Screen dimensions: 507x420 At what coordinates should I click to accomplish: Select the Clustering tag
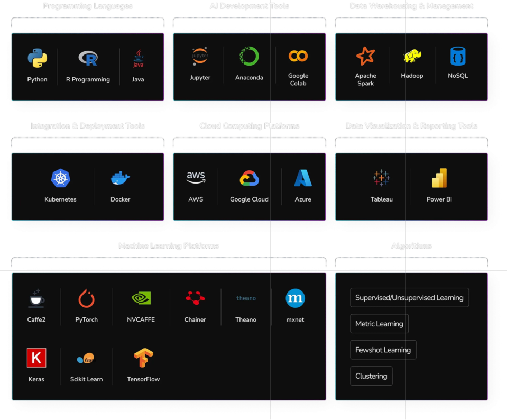[x=371, y=376]
